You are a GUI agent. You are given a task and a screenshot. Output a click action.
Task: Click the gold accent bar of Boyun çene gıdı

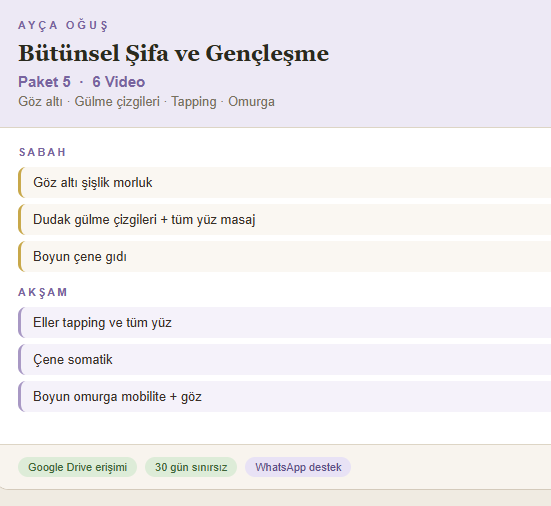click(x=20, y=257)
